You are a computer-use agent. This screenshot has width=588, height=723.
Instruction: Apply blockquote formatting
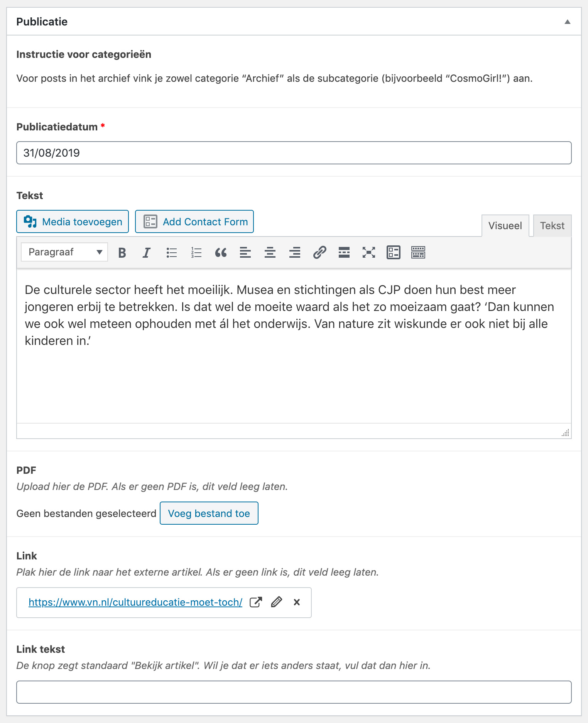tap(221, 253)
